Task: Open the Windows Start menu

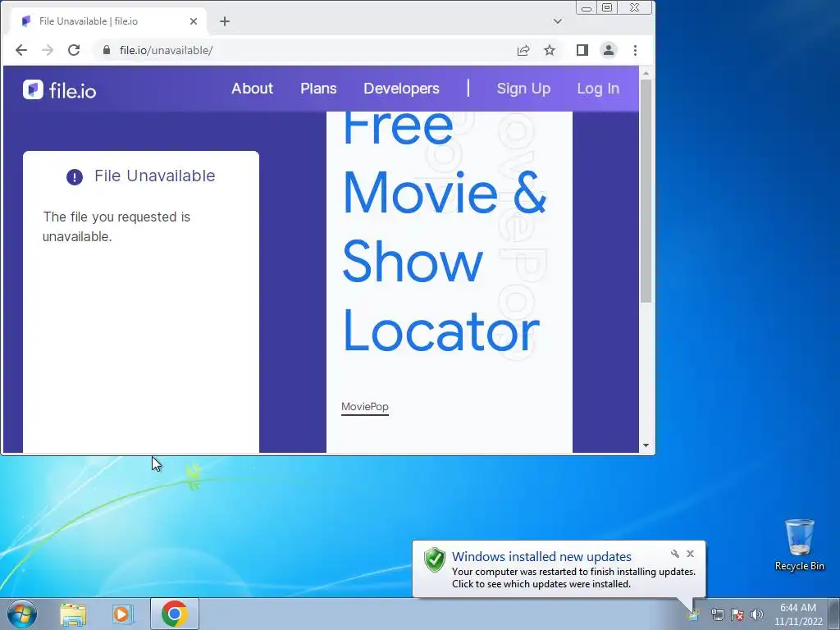Action: click(21, 614)
